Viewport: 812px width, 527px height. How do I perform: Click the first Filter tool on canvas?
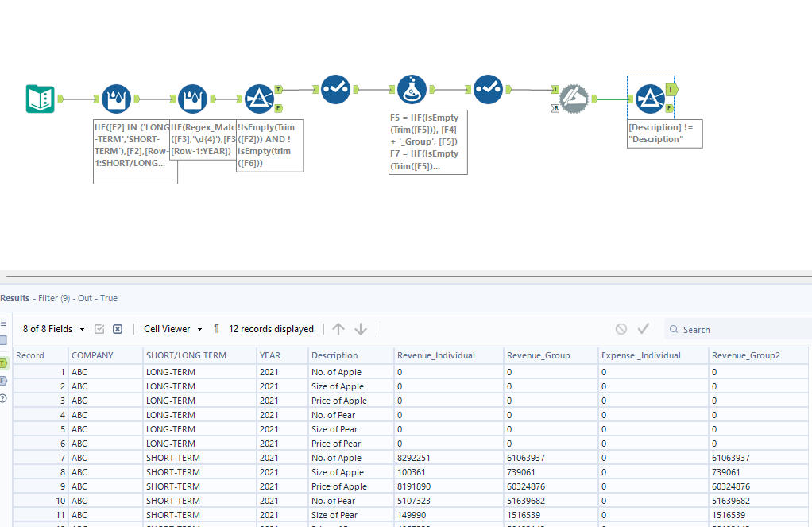pyautogui.click(x=261, y=97)
